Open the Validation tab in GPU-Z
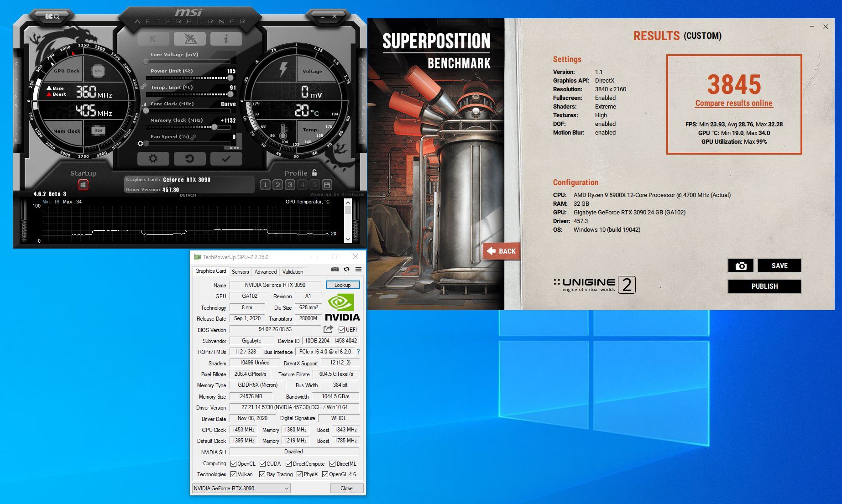842x504 pixels. pos(293,272)
